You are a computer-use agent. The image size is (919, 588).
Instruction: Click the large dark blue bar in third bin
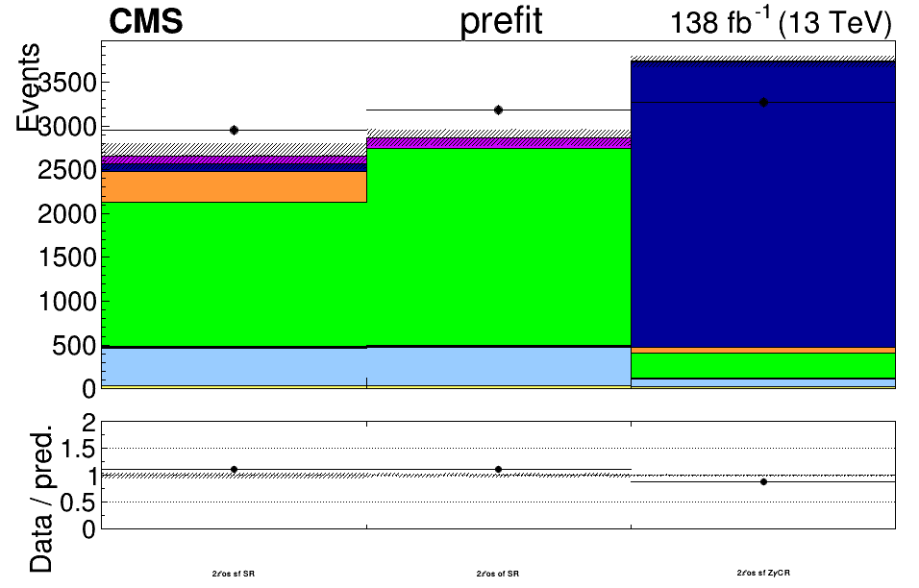763,205
